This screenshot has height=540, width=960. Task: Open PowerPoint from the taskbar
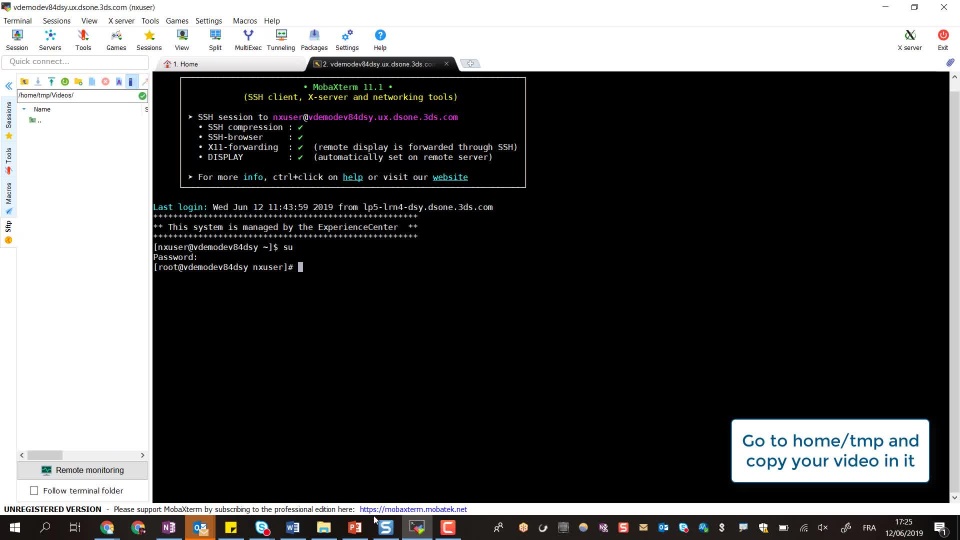point(354,527)
